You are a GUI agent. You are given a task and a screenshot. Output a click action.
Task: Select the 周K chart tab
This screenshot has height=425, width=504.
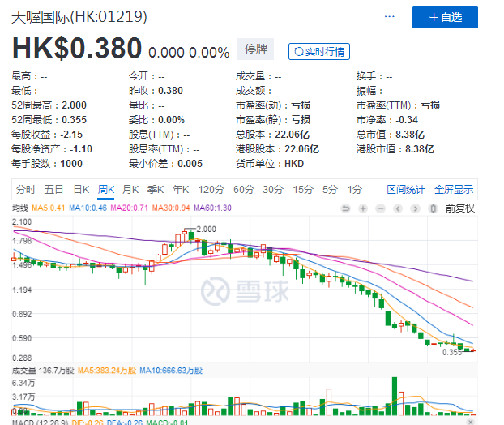pos(106,190)
